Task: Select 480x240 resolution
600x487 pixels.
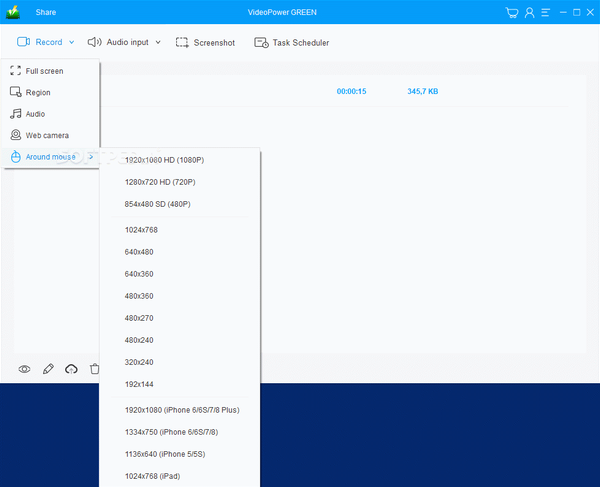Action: pos(180,340)
